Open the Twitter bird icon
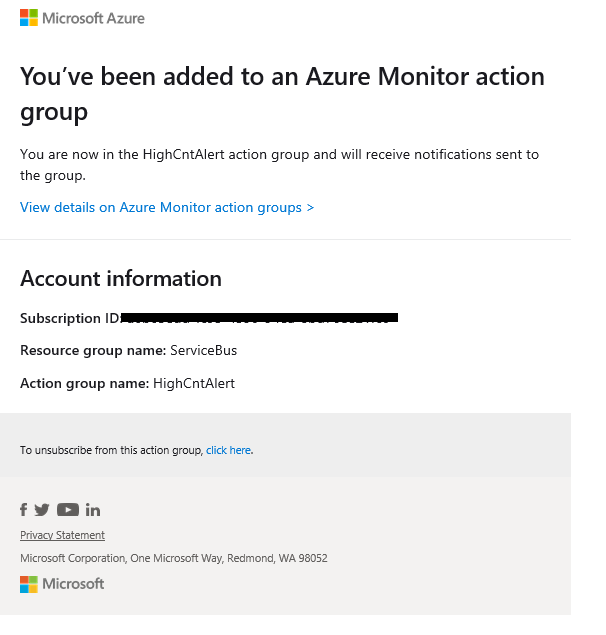The width and height of the screenshot is (606, 635). [42, 509]
